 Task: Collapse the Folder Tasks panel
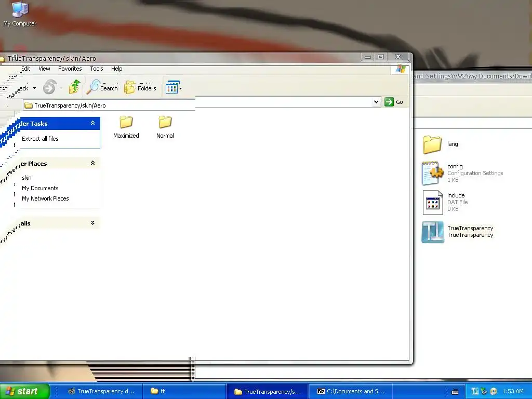click(x=92, y=123)
